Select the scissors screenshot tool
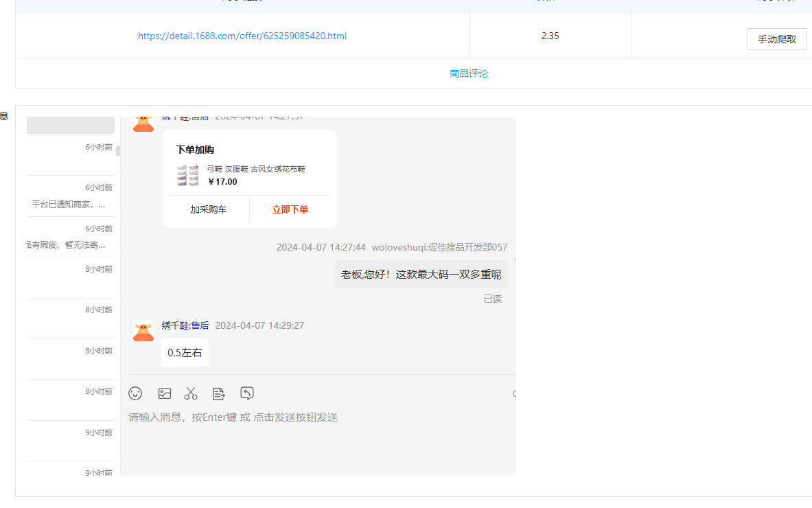The width and height of the screenshot is (812, 508). click(x=191, y=393)
